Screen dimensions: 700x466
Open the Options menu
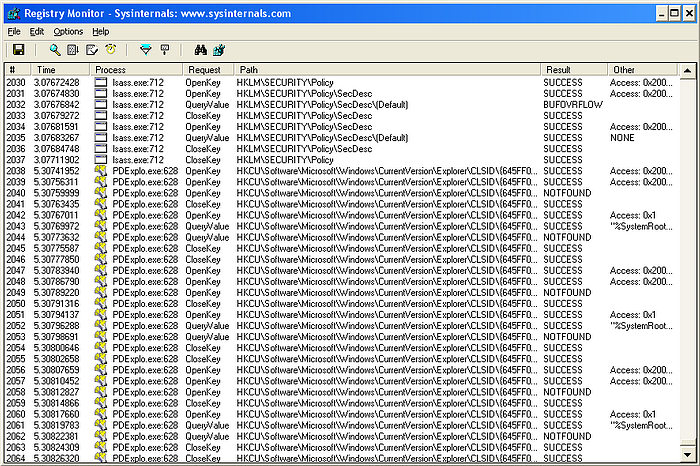point(68,31)
